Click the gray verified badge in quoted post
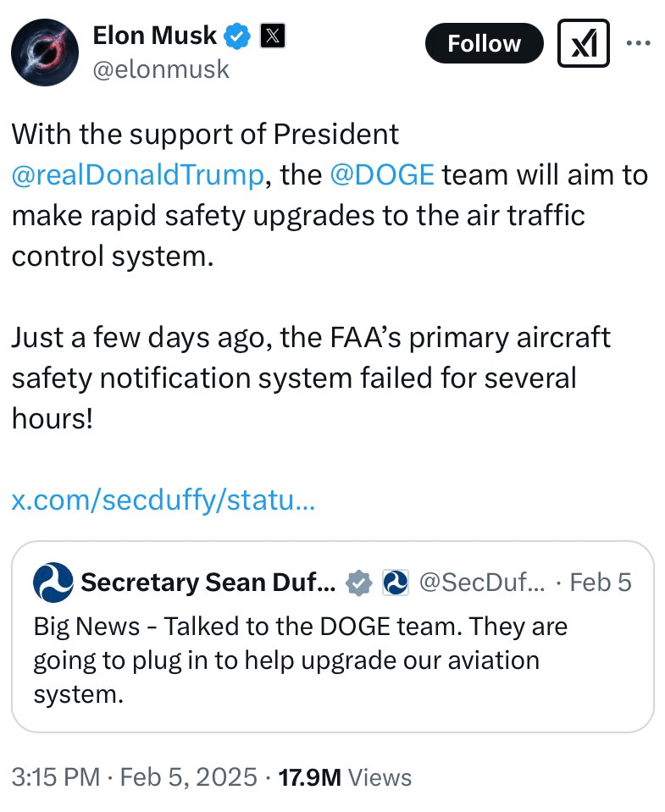 (359, 583)
